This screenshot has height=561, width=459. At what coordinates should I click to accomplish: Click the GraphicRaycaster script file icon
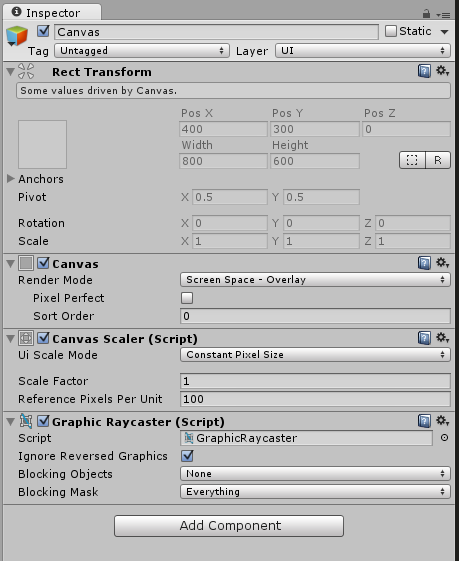[189, 438]
